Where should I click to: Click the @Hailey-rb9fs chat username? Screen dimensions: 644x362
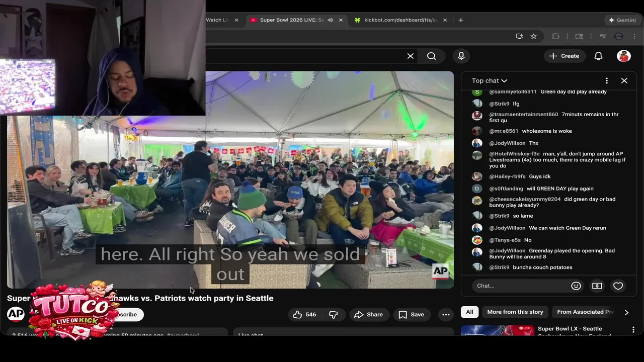(x=507, y=176)
